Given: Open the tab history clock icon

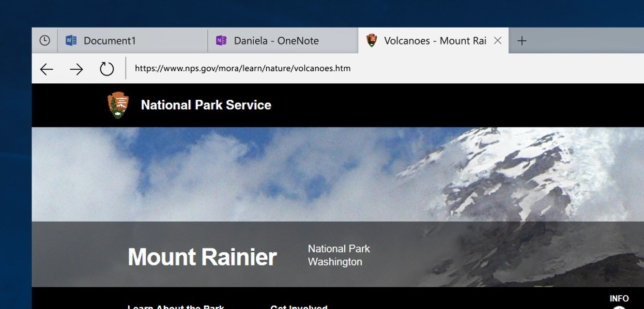Looking at the screenshot, I should (x=45, y=41).
